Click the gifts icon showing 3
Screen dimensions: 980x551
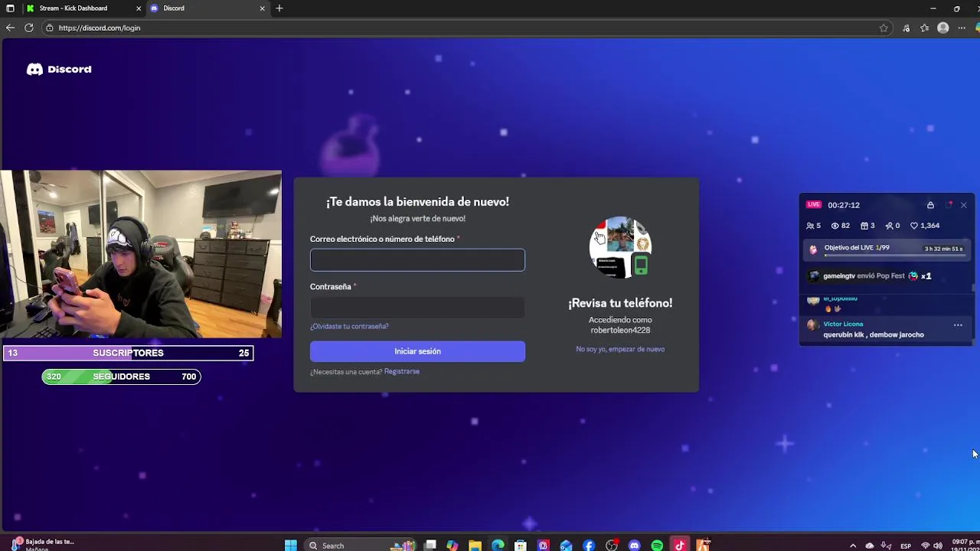coord(864,226)
